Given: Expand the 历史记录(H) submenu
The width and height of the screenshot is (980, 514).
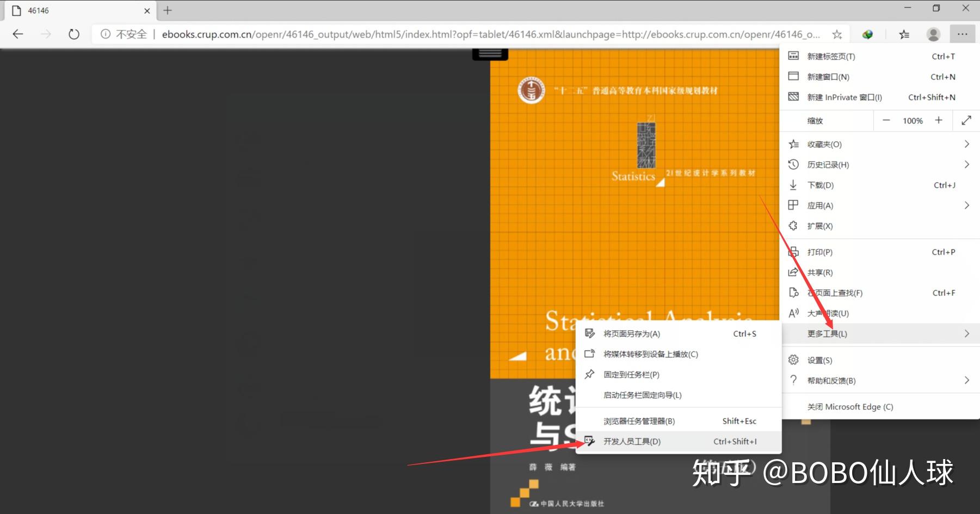Looking at the screenshot, I should coord(880,165).
